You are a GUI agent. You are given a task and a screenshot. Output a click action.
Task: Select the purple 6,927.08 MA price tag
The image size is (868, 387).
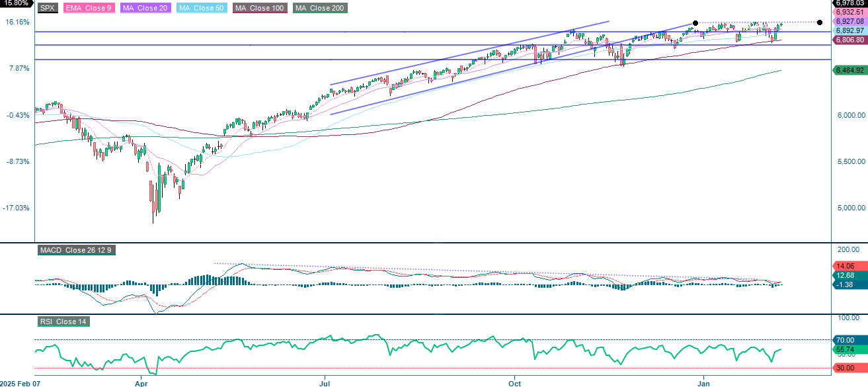(x=849, y=20)
